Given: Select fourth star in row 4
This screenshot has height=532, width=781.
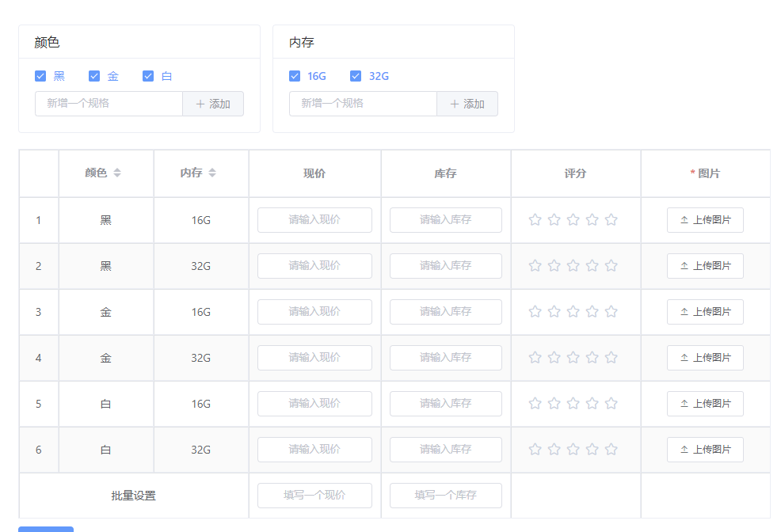Looking at the screenshot, I should tap(592, 357).
